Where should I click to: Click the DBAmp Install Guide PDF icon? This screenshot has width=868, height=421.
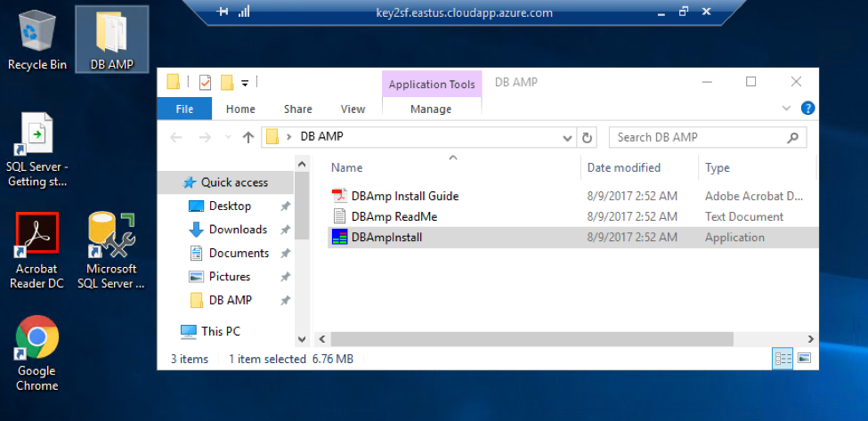click(x=339, y=196)
